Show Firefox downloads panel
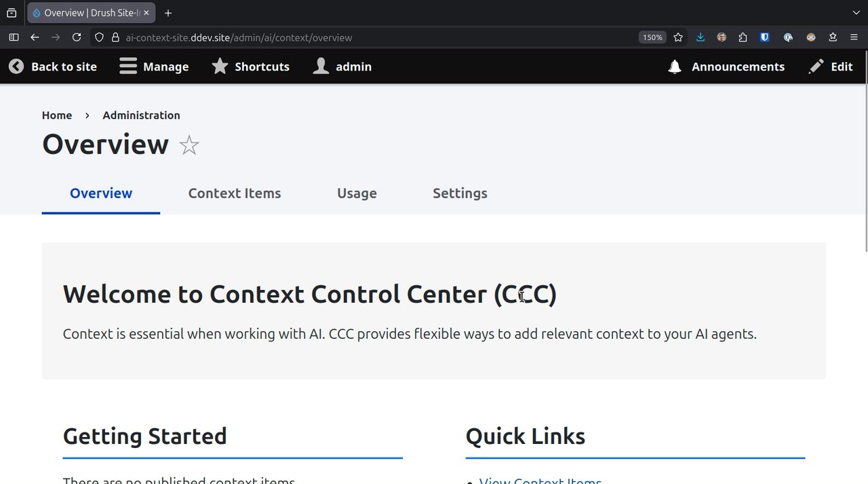This screenshot has width=868, height=484. pyautogui.click(x=701, y=37)
